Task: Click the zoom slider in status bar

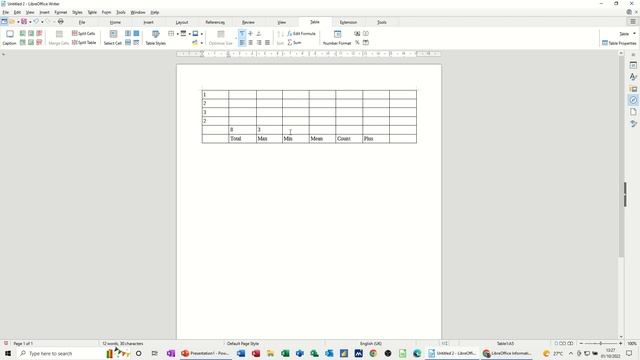Action: click(600, 344)
